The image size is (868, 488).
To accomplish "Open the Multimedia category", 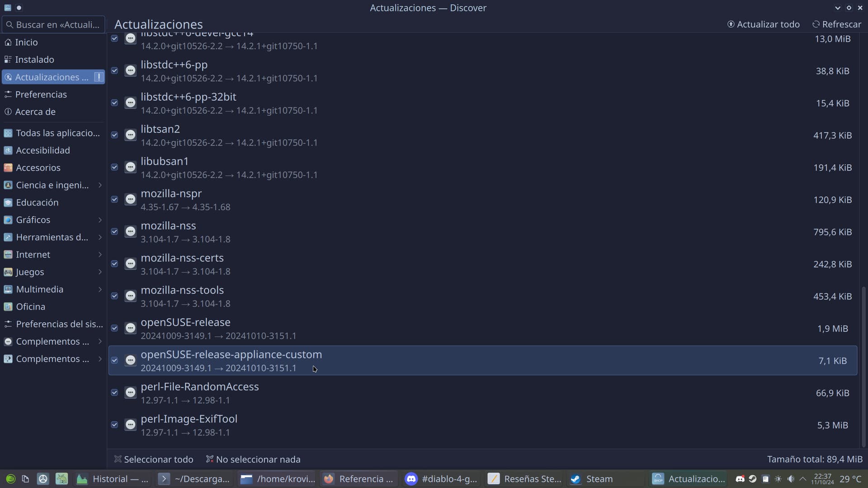I will pos(39,289).
